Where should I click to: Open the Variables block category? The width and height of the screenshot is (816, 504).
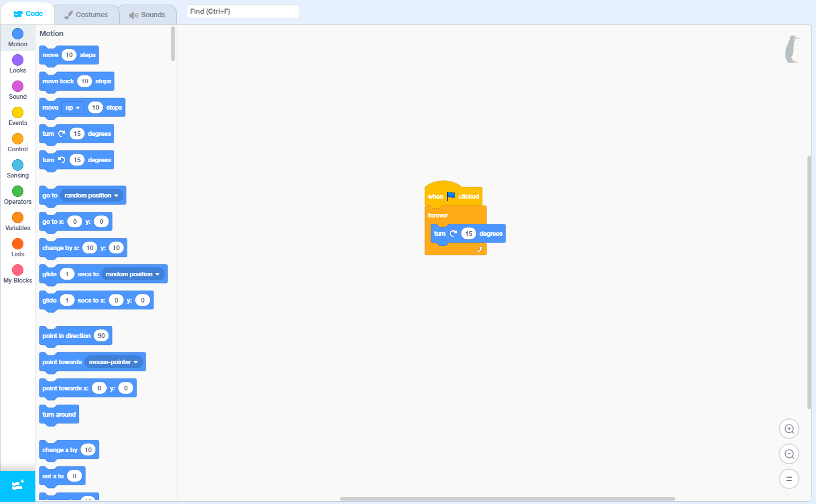[x=17, y=221]
